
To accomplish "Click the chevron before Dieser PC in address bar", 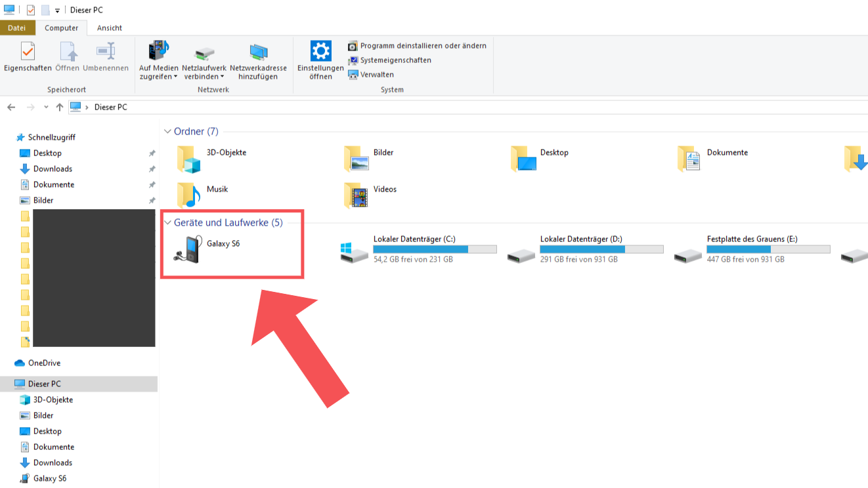I will point(87,107).
